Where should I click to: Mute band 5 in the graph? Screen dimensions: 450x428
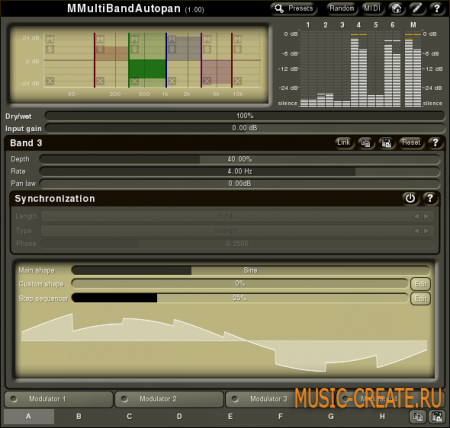pos(207,39)
